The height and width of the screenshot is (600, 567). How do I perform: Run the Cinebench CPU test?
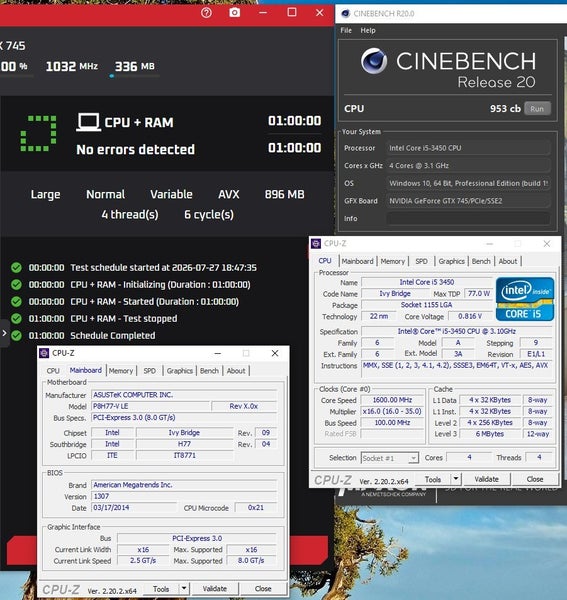(537, 109)
